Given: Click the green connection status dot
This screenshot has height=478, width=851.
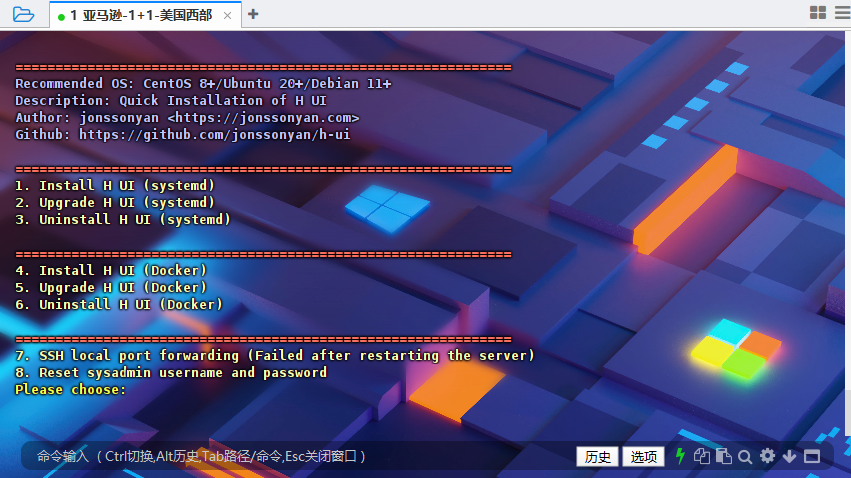Looking at the screenshot, I should point(62,16).
